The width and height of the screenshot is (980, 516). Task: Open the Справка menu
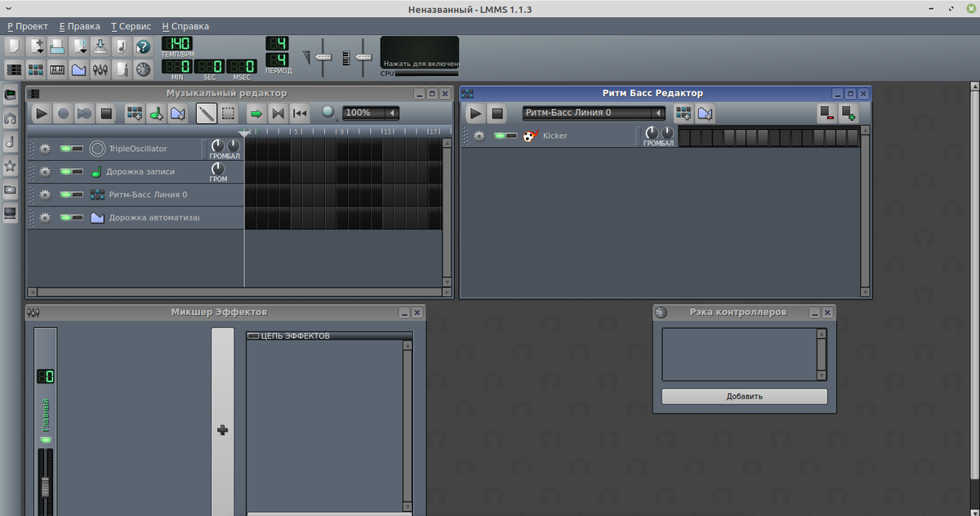click(x=185, y=26)
